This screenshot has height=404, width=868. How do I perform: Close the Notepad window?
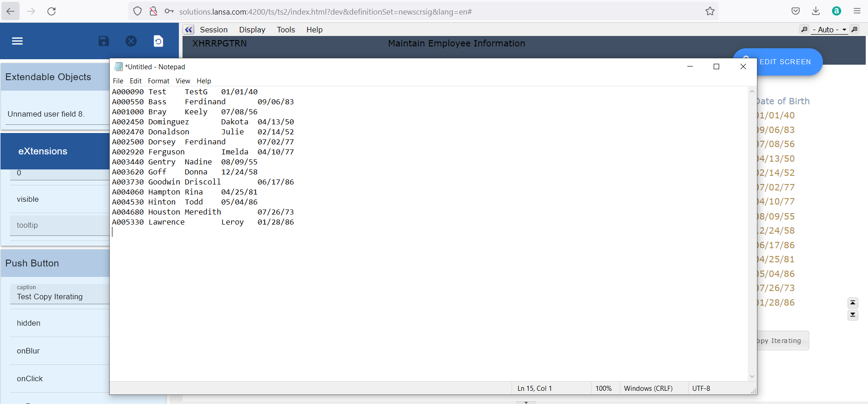(743, 66)
